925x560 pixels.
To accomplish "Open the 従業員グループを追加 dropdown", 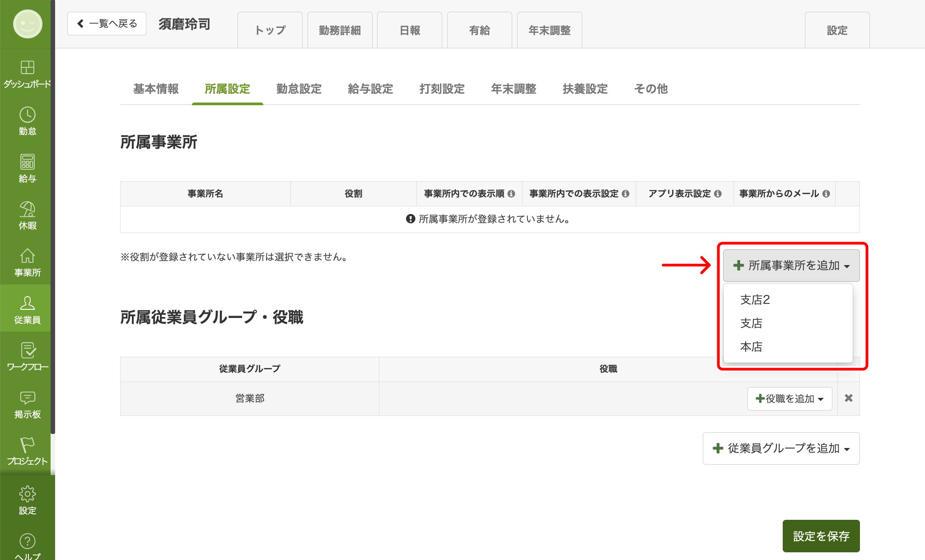I will [x=781, y=448].
